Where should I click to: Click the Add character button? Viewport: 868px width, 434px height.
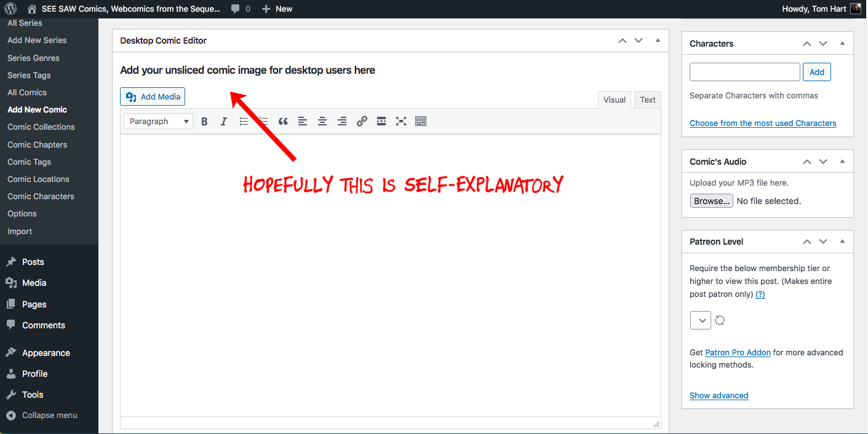817,72
